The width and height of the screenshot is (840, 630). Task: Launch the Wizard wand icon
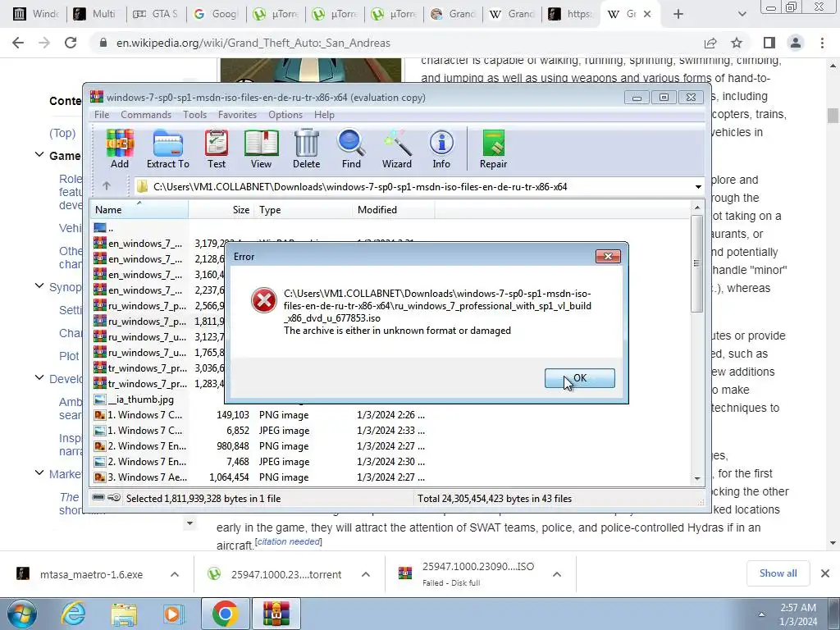[x=397, y=149]
